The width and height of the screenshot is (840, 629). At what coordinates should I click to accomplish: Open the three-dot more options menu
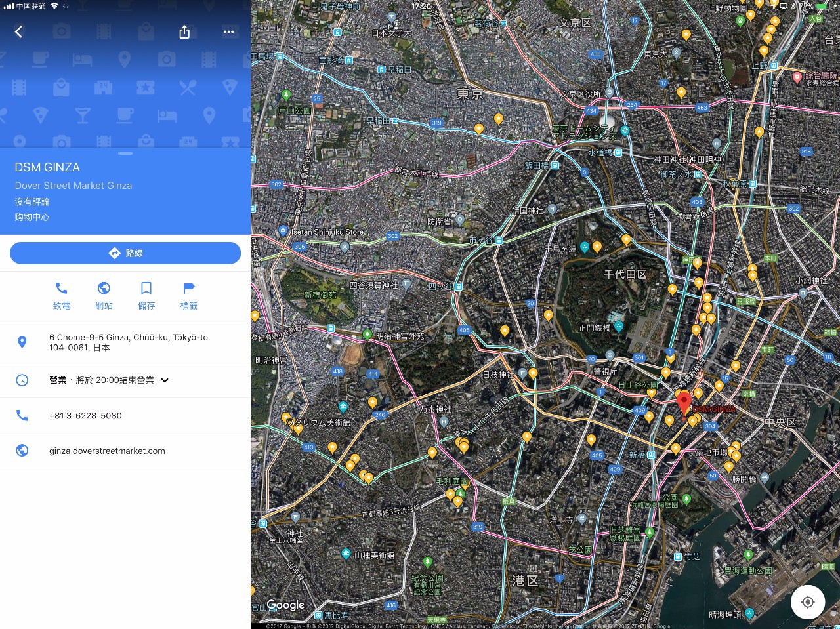coord(228,31)
